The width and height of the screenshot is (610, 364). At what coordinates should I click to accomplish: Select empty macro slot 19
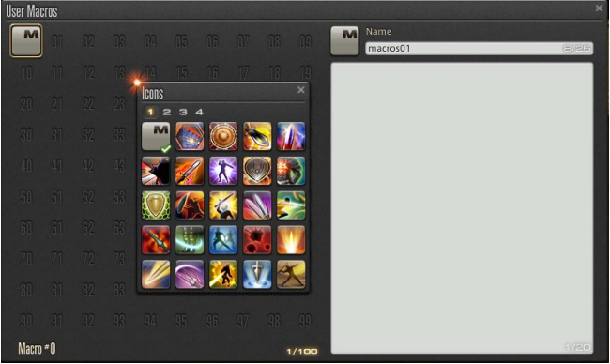[x=305, y=72]
